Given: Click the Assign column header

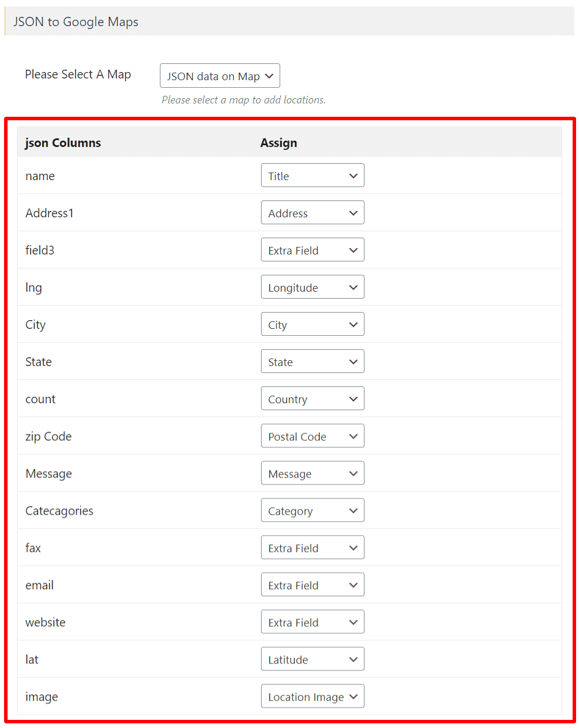Looking at the screenshot, I should (278, 142).
